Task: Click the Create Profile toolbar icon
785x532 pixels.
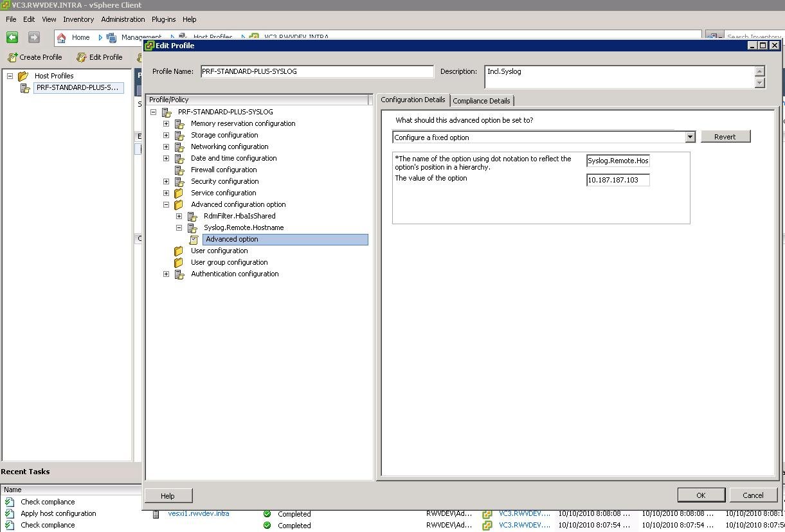Action: click(12, 57)
